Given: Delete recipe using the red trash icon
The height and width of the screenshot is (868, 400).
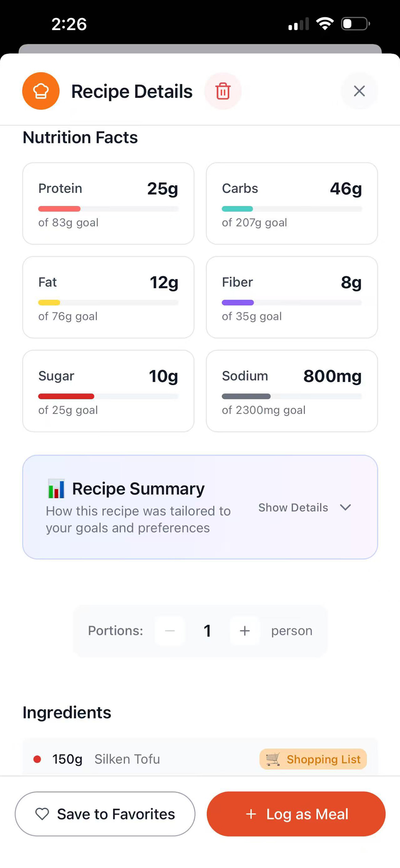Looking at the screenshot, I should click(223, 91).
